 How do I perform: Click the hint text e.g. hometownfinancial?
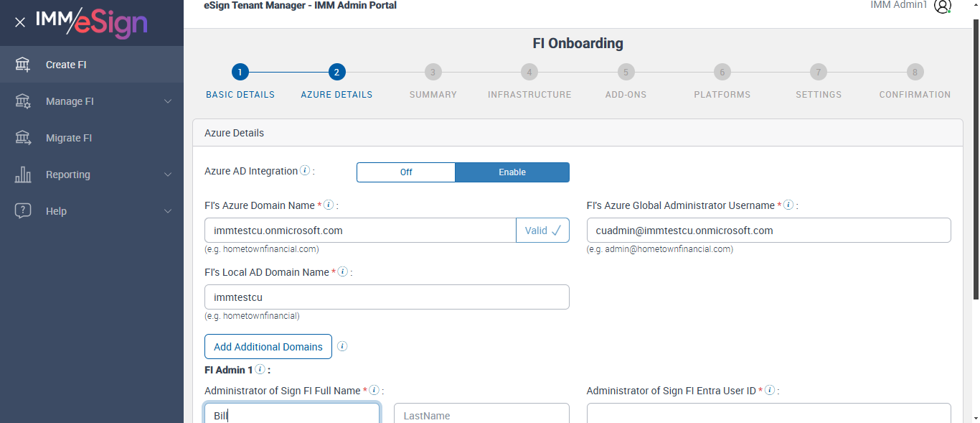coord(252,316)
